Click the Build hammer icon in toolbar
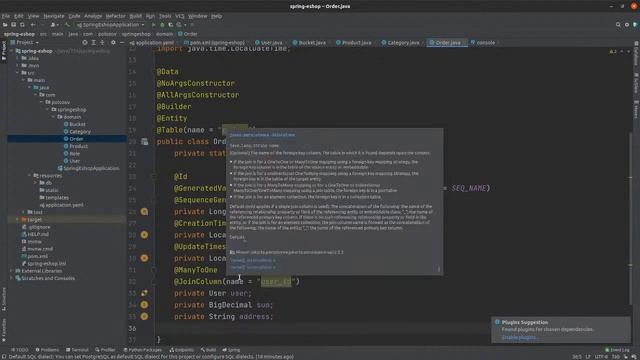 click(67, 25)
